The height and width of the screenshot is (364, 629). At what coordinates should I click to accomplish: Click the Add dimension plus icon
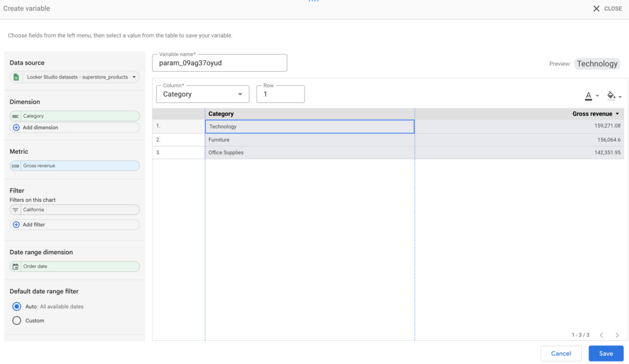[16, 128]
